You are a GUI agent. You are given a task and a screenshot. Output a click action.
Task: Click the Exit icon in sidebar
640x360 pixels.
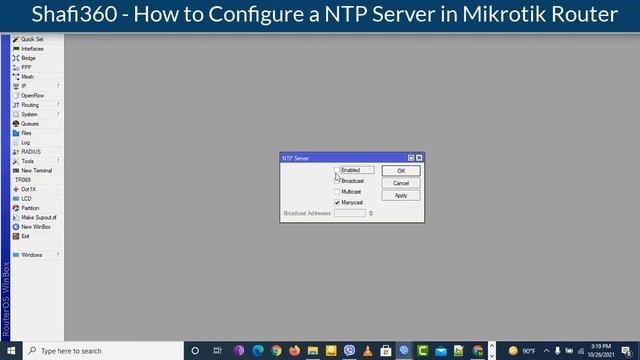coord(16,236)
